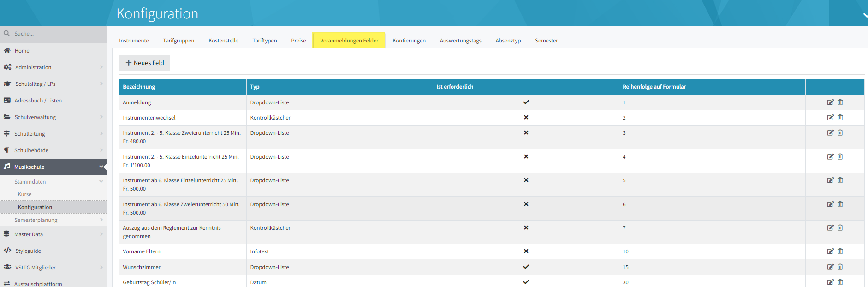868x287 pixels.
Task: Open the Styleguide page
Action: point(28,251)
